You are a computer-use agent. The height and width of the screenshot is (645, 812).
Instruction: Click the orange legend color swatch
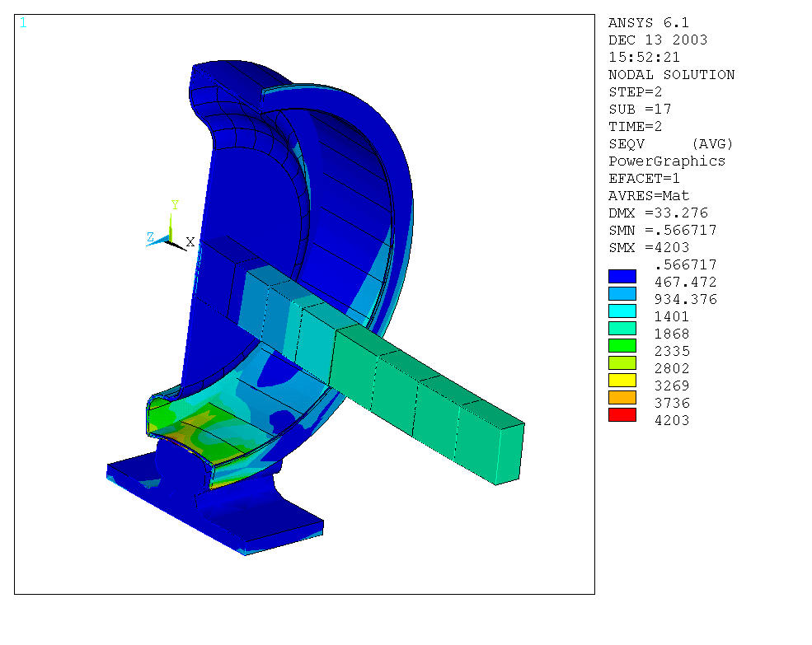pos(622,398)
